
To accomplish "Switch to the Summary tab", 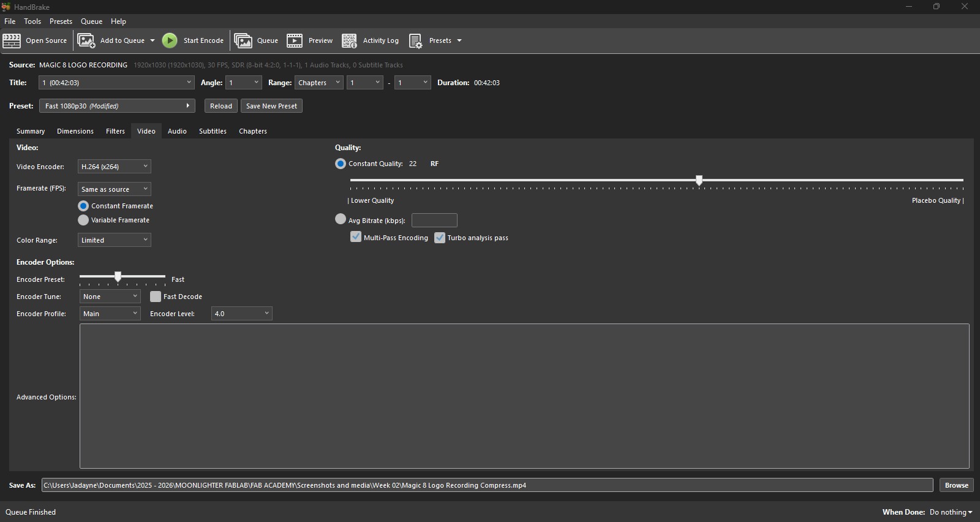I will coord(31,131).
